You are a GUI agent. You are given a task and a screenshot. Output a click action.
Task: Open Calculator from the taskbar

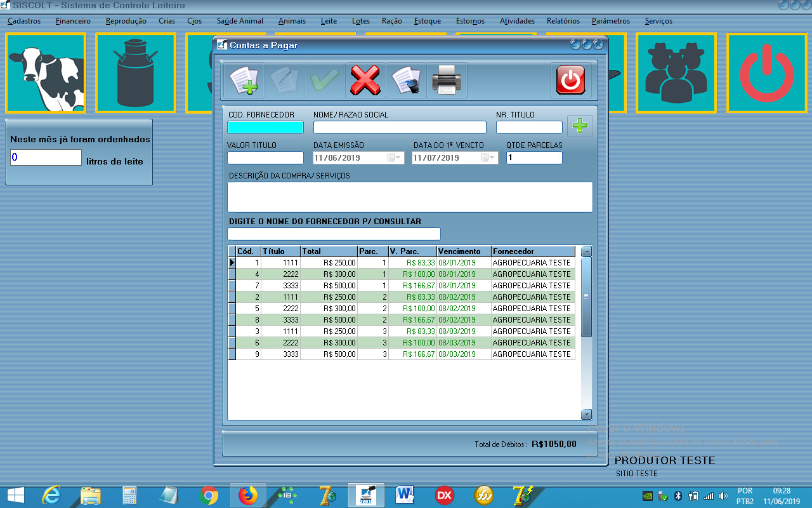pyautogui.click(x=130, y=495)
